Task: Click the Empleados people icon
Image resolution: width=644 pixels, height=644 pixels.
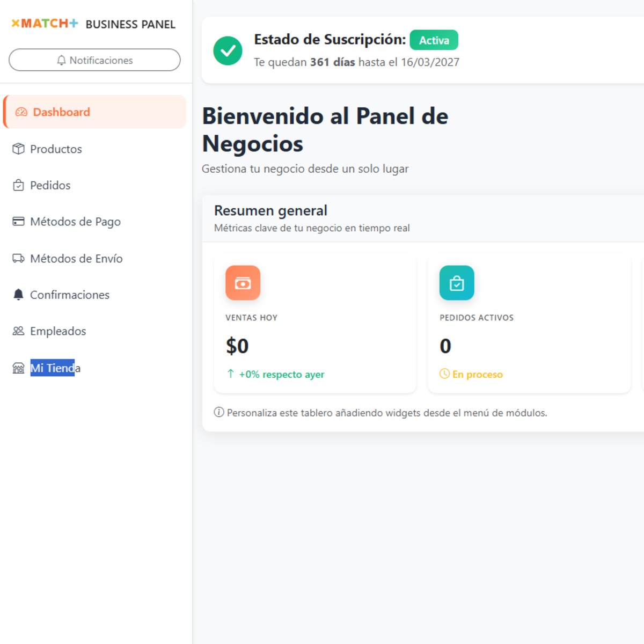Action: click(18, 331)
